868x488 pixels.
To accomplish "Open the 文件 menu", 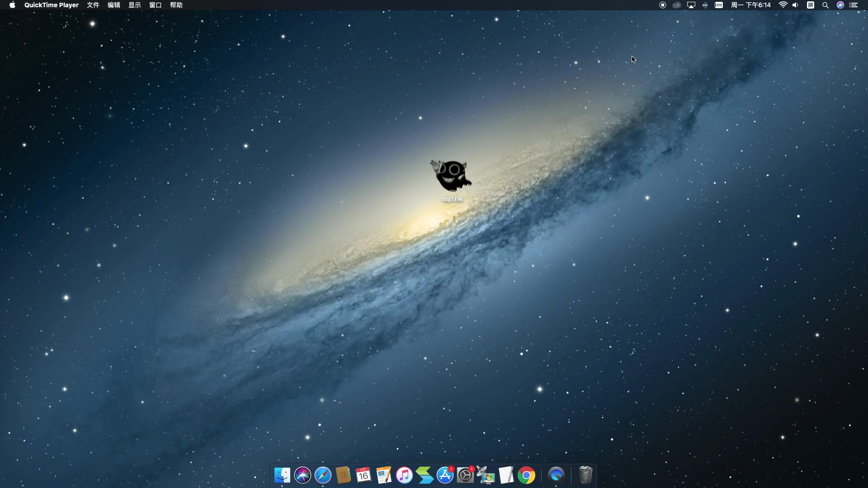I will pos(93,5).
